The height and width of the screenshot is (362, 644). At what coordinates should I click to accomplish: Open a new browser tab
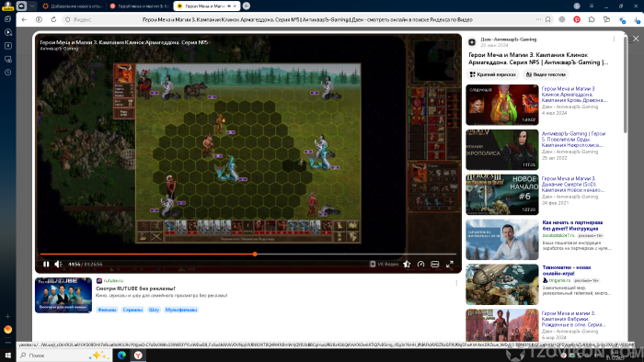(246, 6)
